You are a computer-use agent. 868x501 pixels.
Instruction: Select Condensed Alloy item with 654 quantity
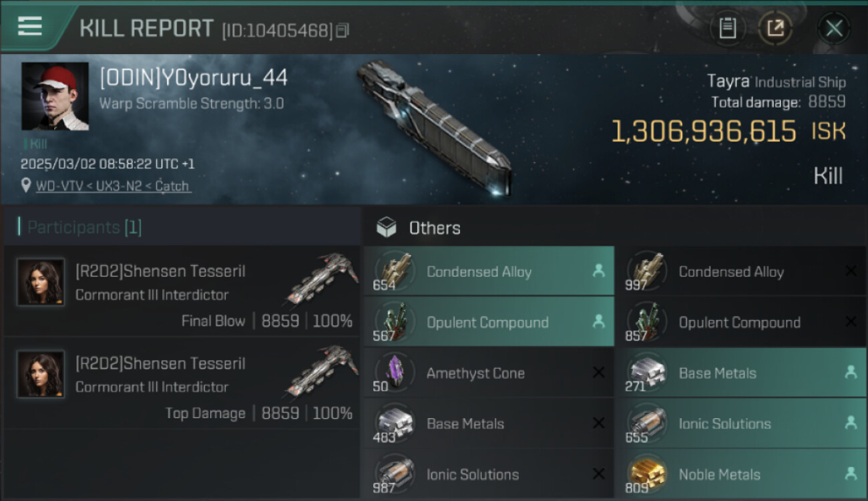coord(489,271)
